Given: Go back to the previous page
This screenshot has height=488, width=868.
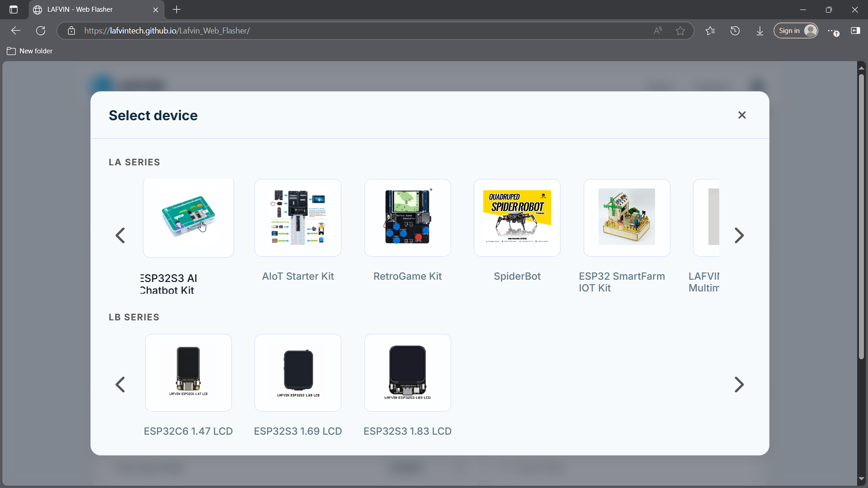Looking at the screenshot, I should click(x=16, y=31).
